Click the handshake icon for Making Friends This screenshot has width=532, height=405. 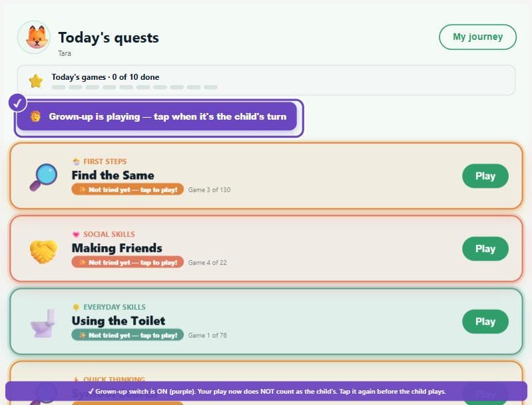43,251
